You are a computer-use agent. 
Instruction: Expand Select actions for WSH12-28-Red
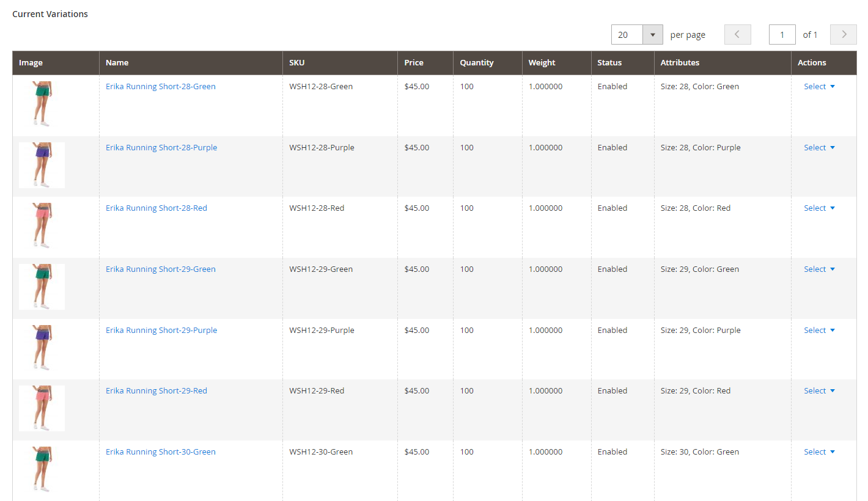pos(819,208)
